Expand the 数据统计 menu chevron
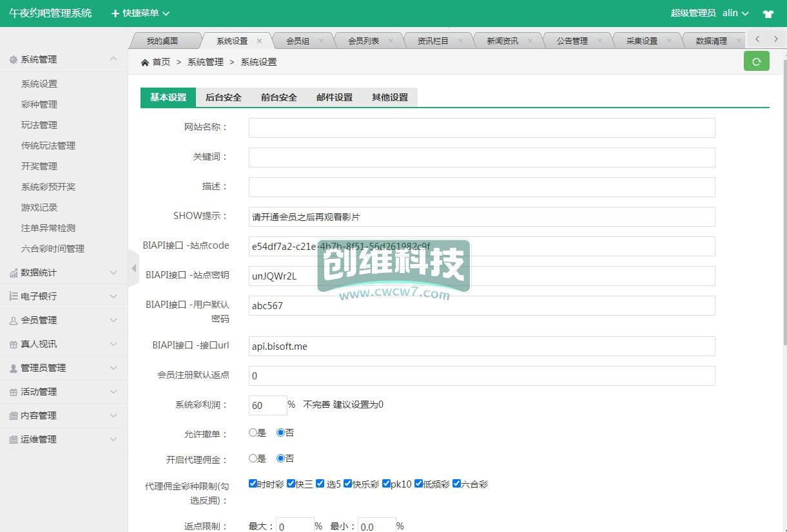Image resolution: width=787 pixels, height=532 pixels. [x=113, y=273]
